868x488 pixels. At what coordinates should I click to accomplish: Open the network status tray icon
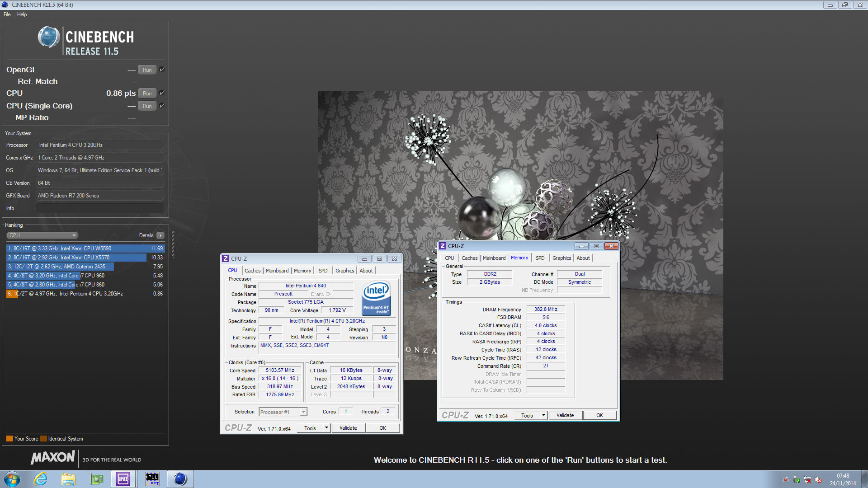(807, 480)
